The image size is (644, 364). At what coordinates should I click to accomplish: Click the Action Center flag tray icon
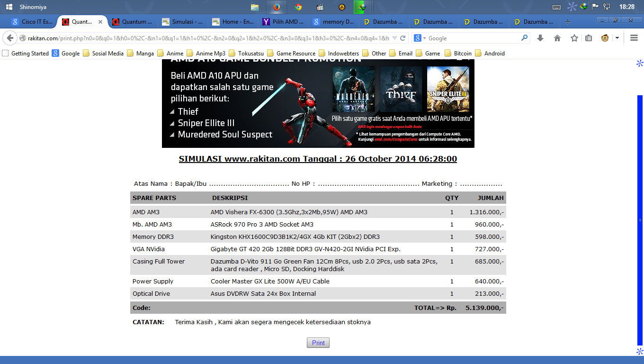[595, 7]
